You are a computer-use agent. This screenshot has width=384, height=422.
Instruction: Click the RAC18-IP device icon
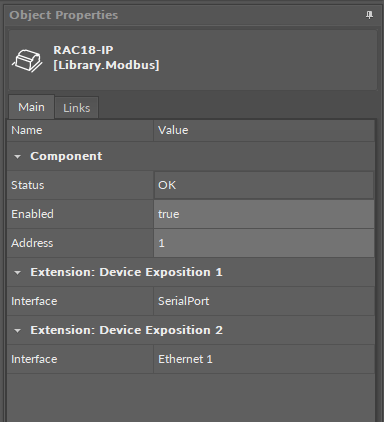click(27, 61)
